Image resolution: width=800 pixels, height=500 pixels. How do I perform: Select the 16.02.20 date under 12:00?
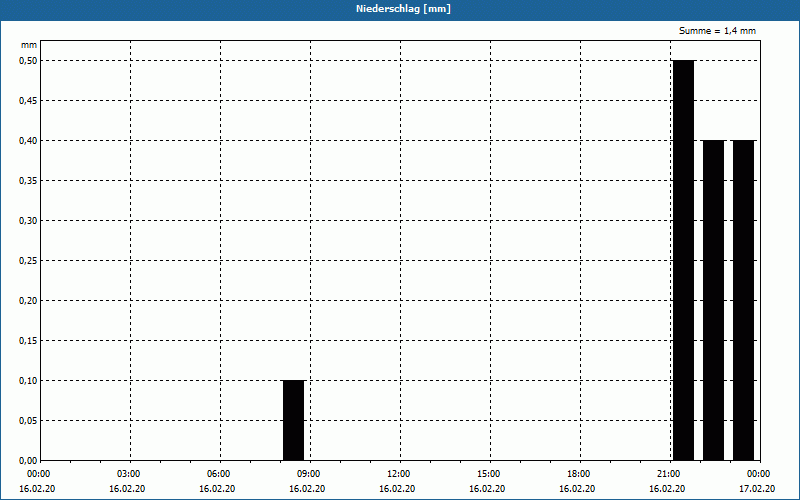point(397,488)
